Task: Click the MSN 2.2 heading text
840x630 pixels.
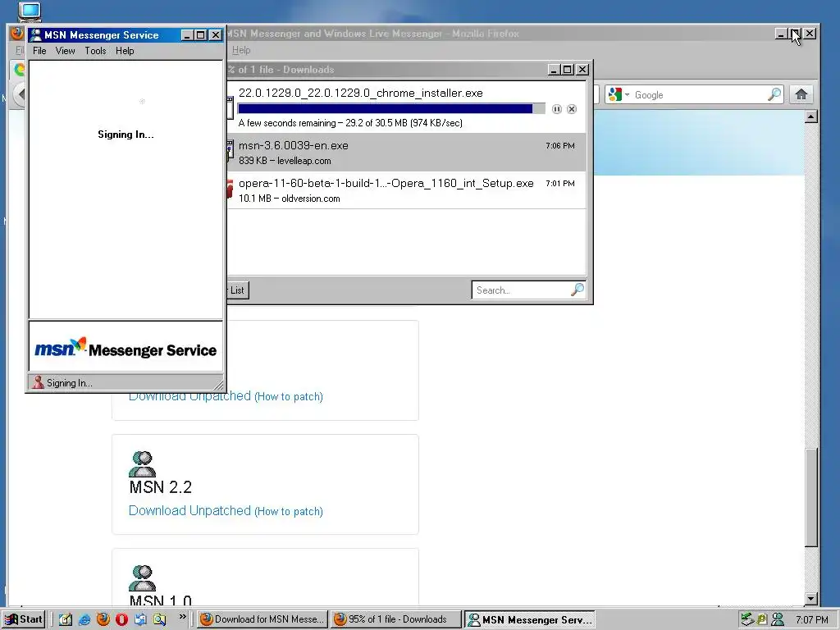Action: point(161,487)
